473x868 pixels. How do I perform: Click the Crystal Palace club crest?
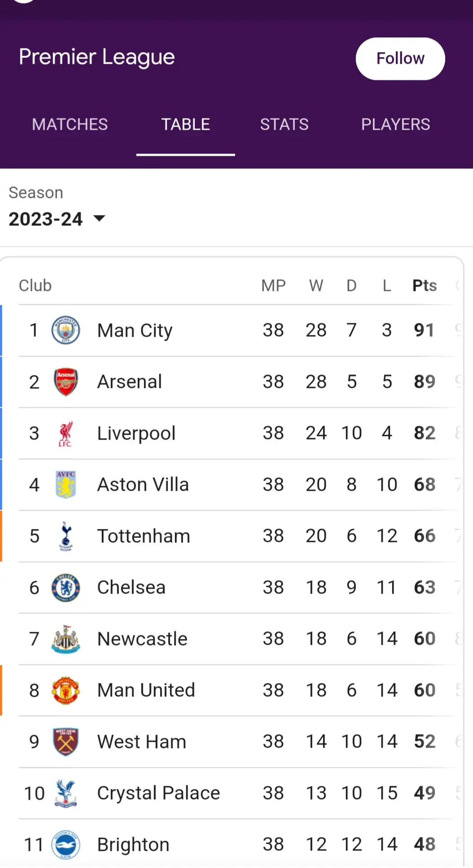66,793
